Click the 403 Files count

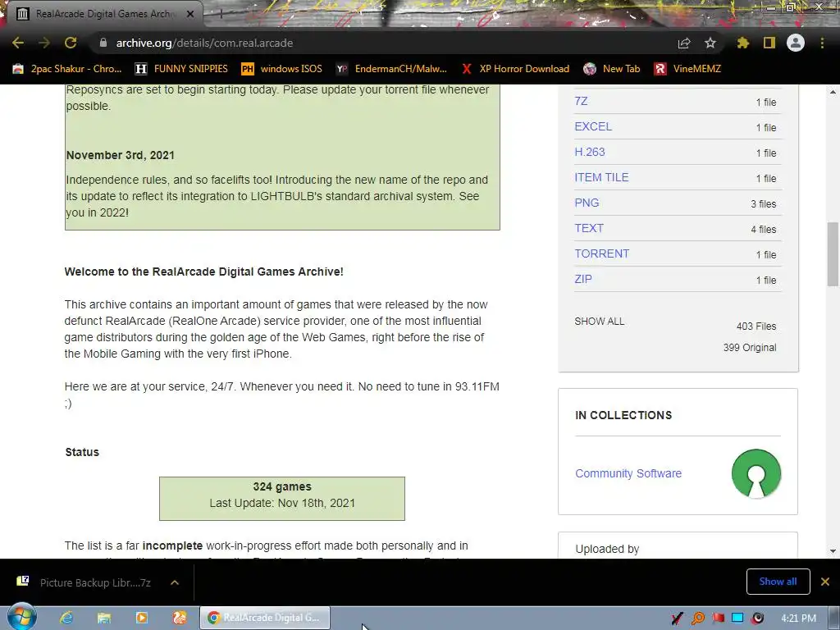[x=756, y=326]
